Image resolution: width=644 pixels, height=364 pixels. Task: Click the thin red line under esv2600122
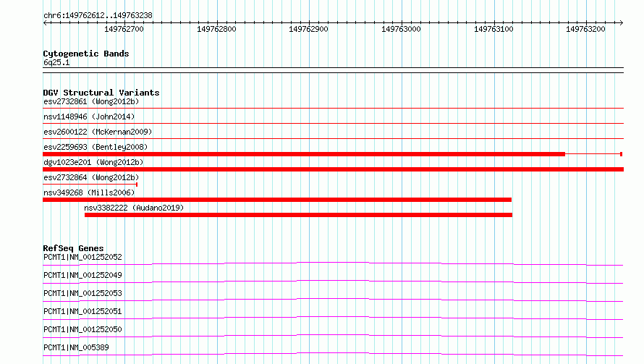pyautogui.click(x=333, y=138)
